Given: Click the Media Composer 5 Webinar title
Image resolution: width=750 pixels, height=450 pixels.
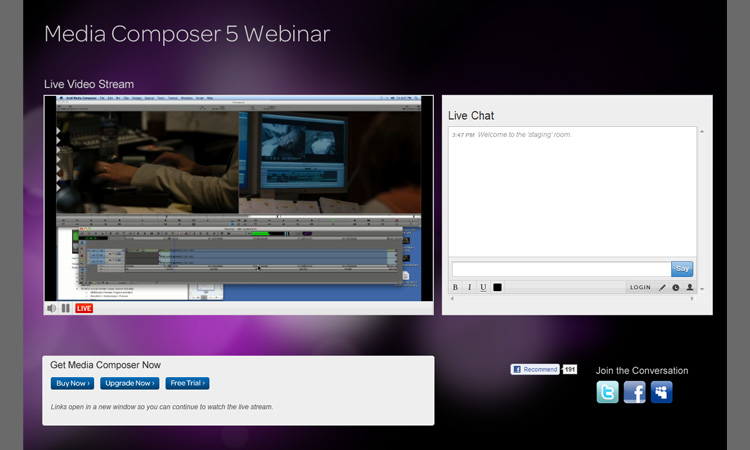Looking at the screenshot, I should (x=187, y=34).
